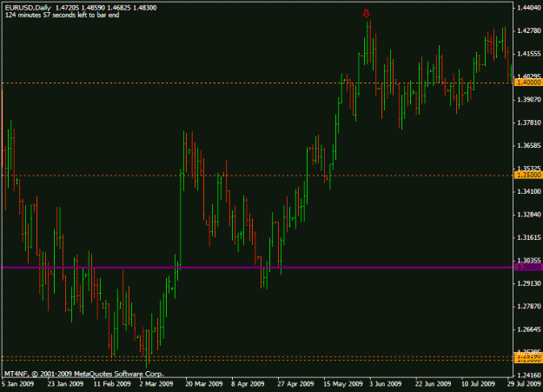
Task: Click the red down arrow marker above the June high
Action: coord(366,14)
